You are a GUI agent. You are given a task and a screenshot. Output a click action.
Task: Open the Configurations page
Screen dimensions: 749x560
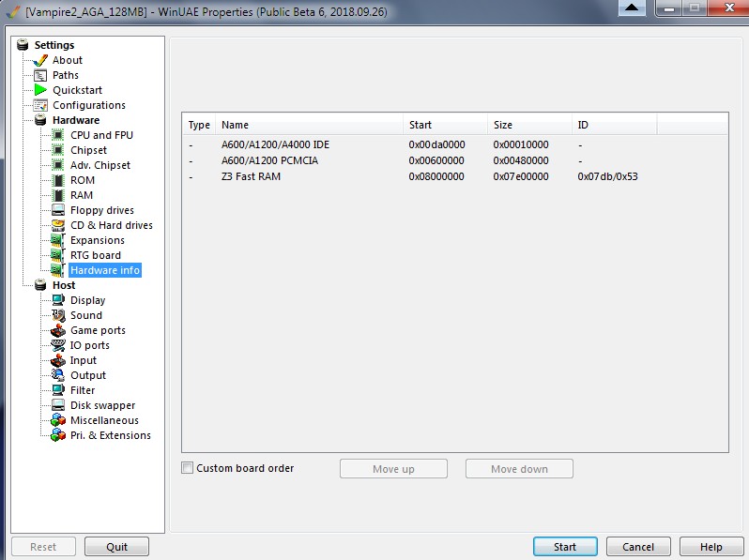[x=88, y=105]
